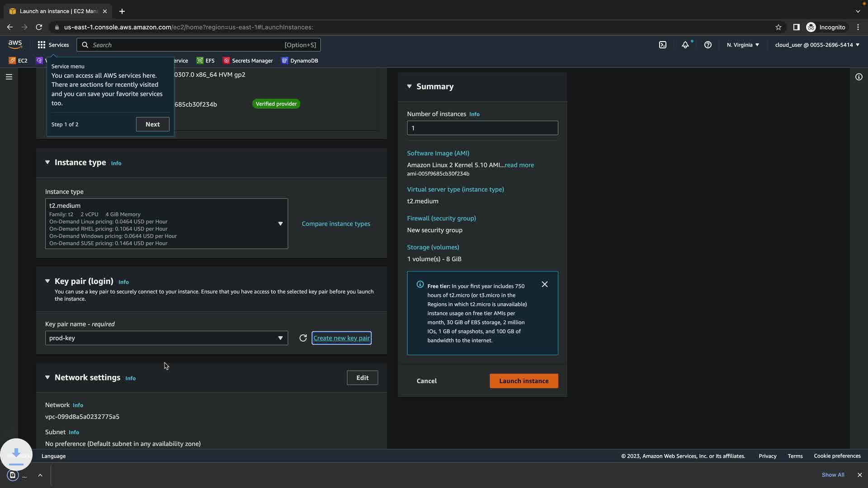Click the help question mark icon
This screenshot has width=868, height=488.
pyautogui.click(x=708, y=45)
